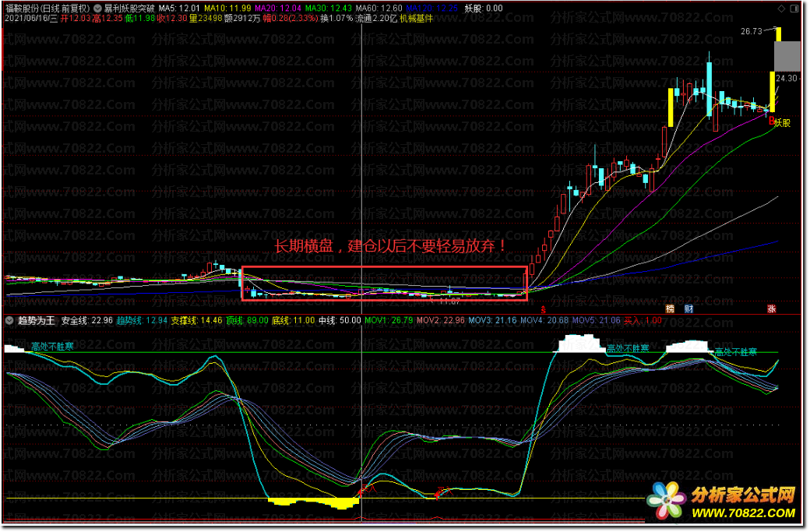This screenshot has height=532, width=810.
Task: Click the MOV4: 20.68 value
Action: tap(544, 321)
